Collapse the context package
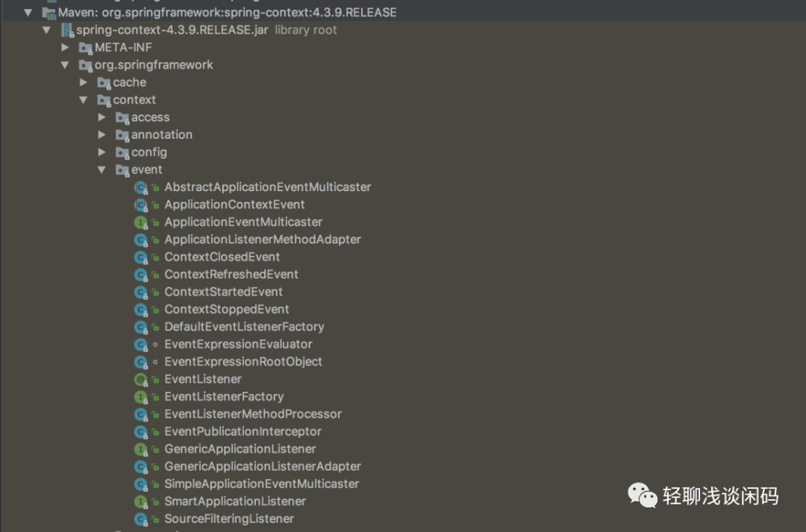806x532 pixels. click(x=84, y=100)
